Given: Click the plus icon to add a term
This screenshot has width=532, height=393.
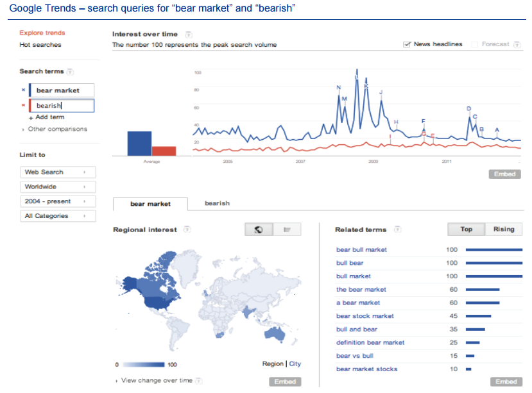Looking at the screenshot, I should (x=31, y=118).
